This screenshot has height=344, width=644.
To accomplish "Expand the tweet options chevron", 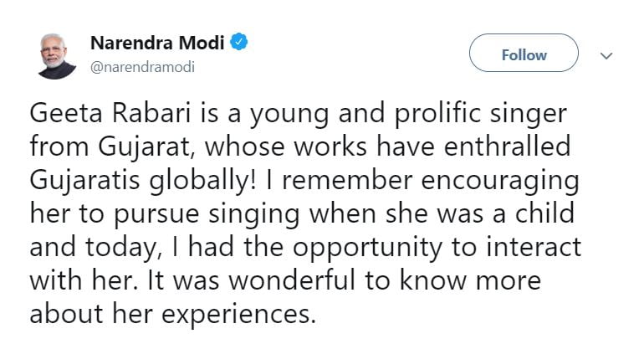I will click(x=608, y=55).
